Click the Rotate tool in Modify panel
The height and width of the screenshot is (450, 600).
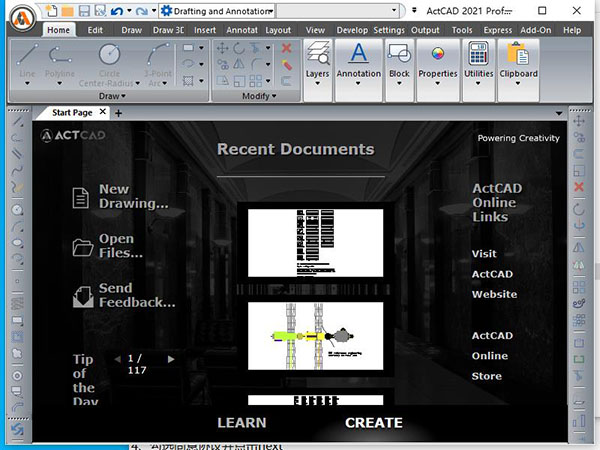(x=239, y=48)
